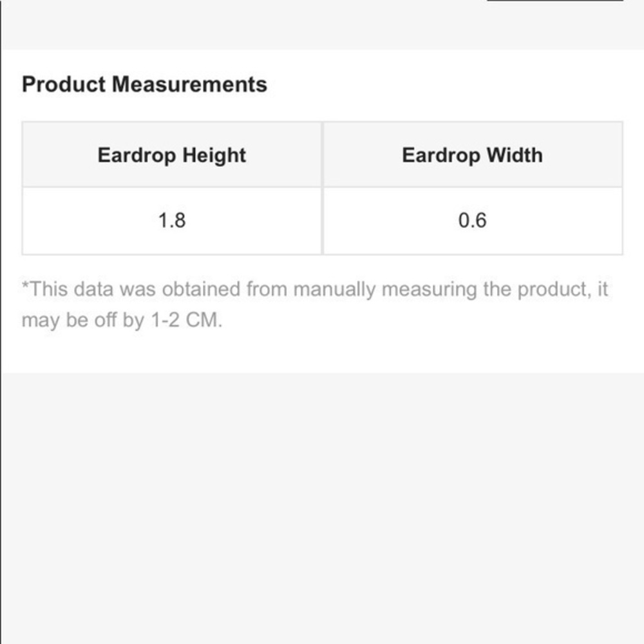The height and width of the screenshot is (644, 644).
Task: Select the Eardrop Width column header
Action: point(473,155)
